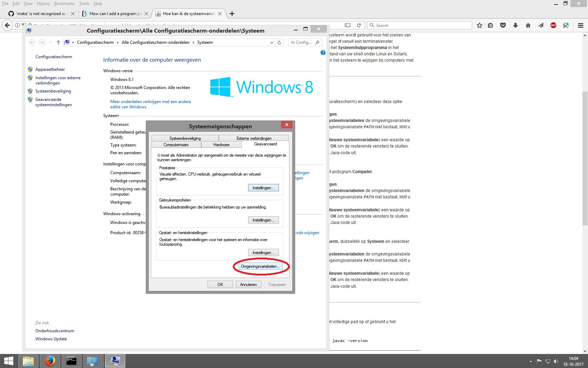Switch to 'make' is not recognized tab
Viewport: 588px width, 368px height.
tap(41, 14)
